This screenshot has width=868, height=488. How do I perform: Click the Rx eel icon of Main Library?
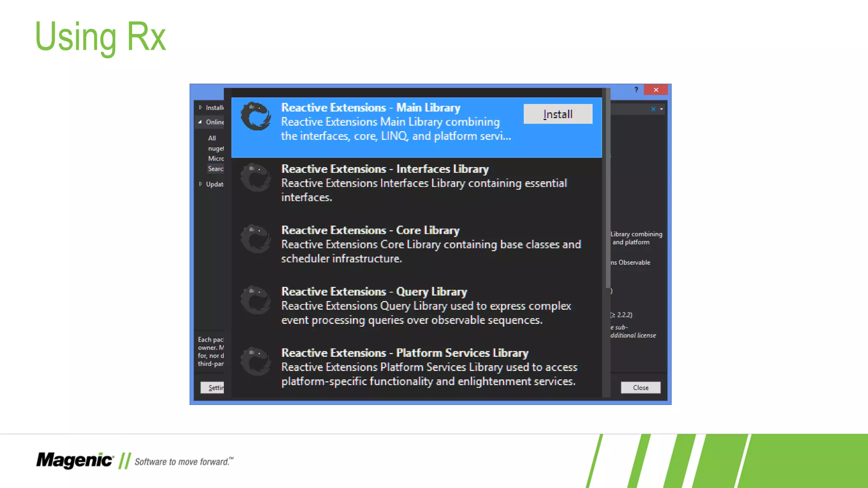256,116
